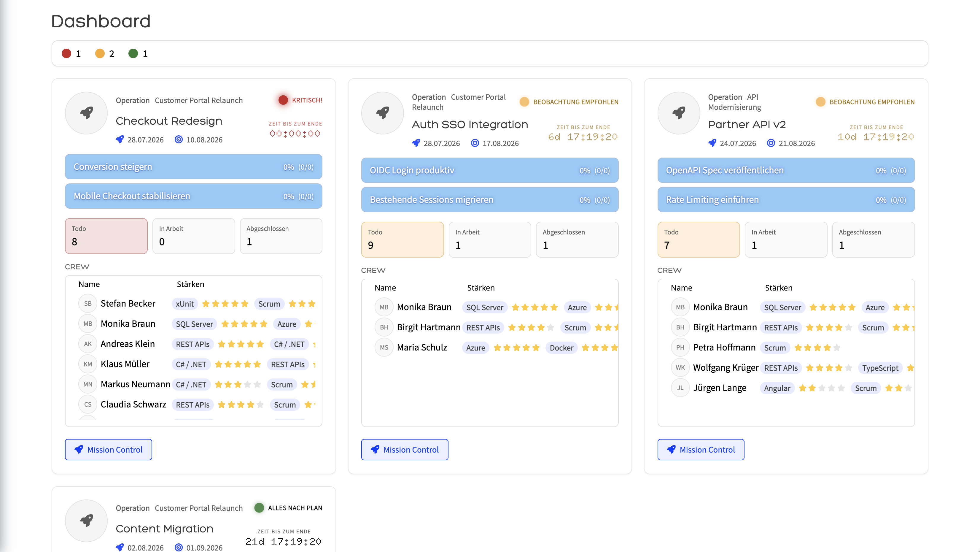Open the Bestehende Sessions migrieren goal bar
980x552 pixels.
(x=490, y=199)
